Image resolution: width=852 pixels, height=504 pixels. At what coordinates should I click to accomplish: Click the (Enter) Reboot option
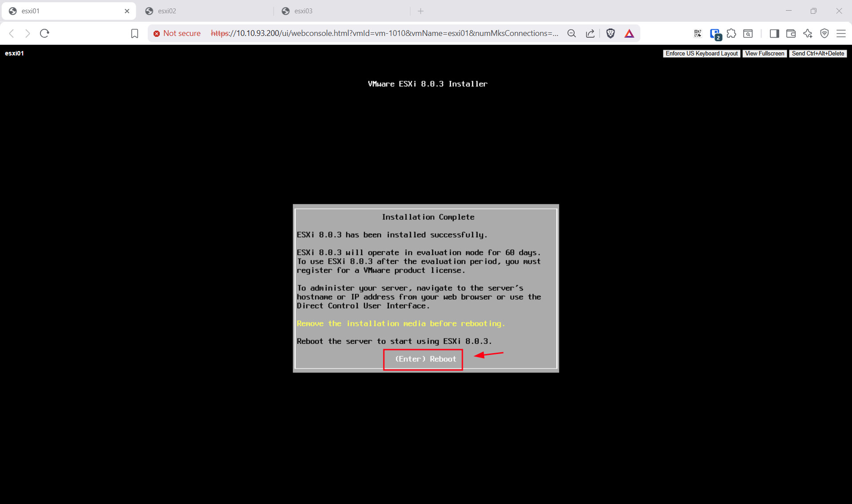pyautogui.click(x=425, y=359)
